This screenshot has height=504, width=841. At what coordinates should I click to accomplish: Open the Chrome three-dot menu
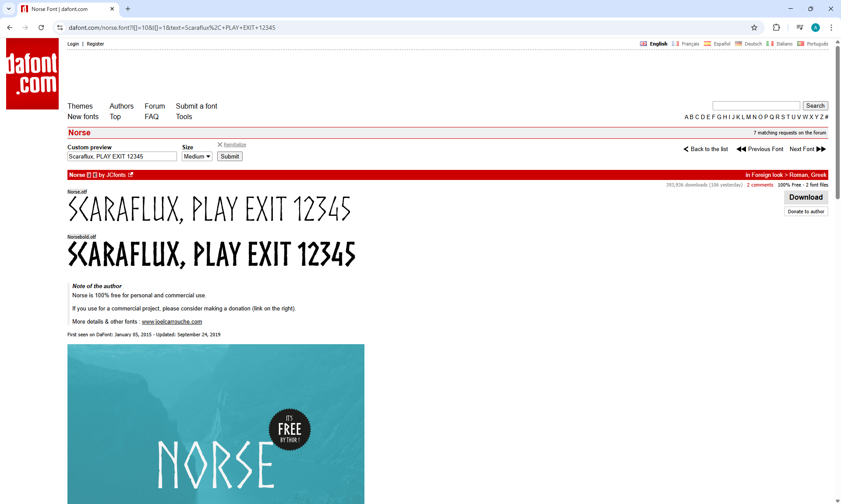coord(831,28)
